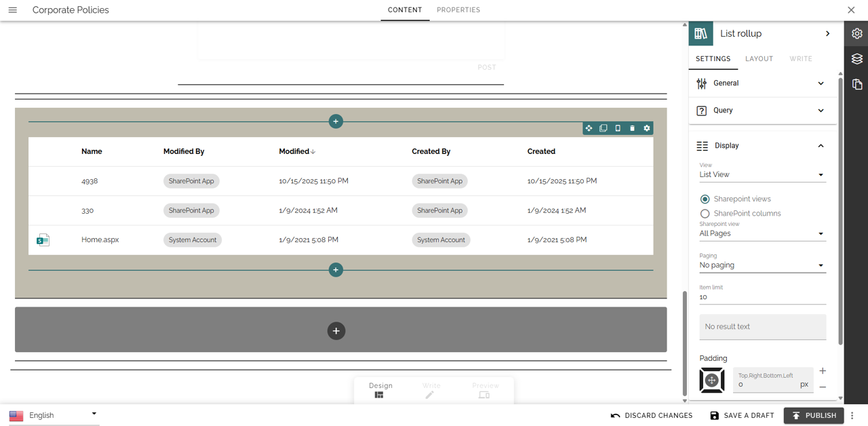
Task: Open the more options vertical dots menu
Action: point(852,416)
